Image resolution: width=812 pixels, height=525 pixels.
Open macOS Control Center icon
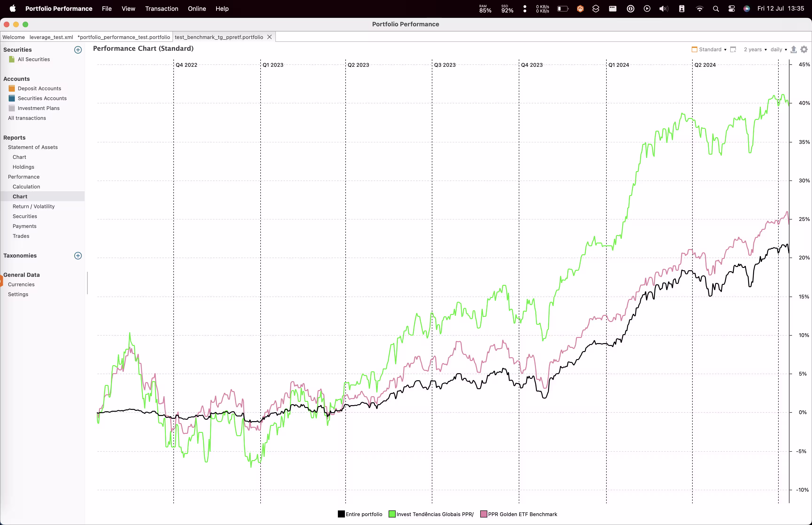click(731, 9)
